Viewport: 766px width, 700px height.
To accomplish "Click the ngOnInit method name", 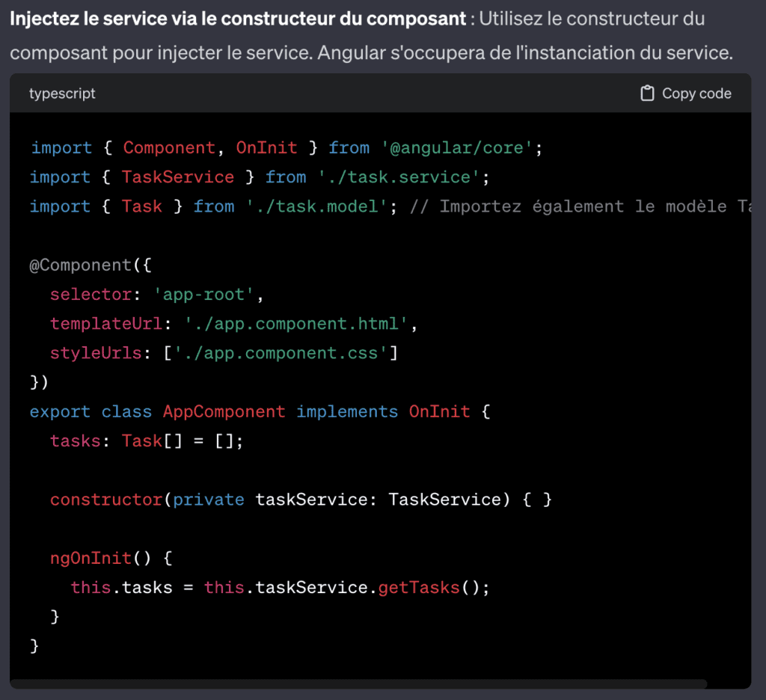I will 91,558.
